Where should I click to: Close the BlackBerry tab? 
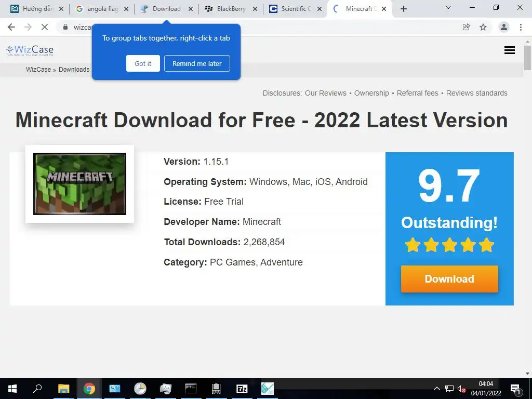pyautogui.click(x=255, y=9)
